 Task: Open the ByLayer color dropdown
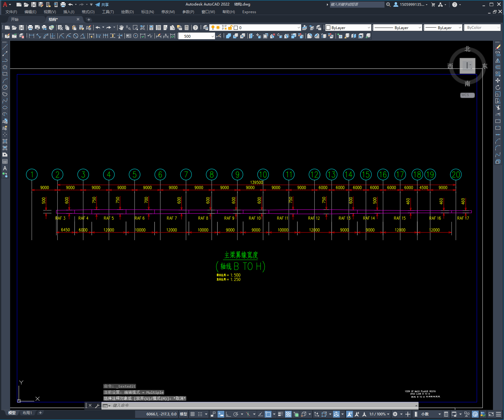348,28
